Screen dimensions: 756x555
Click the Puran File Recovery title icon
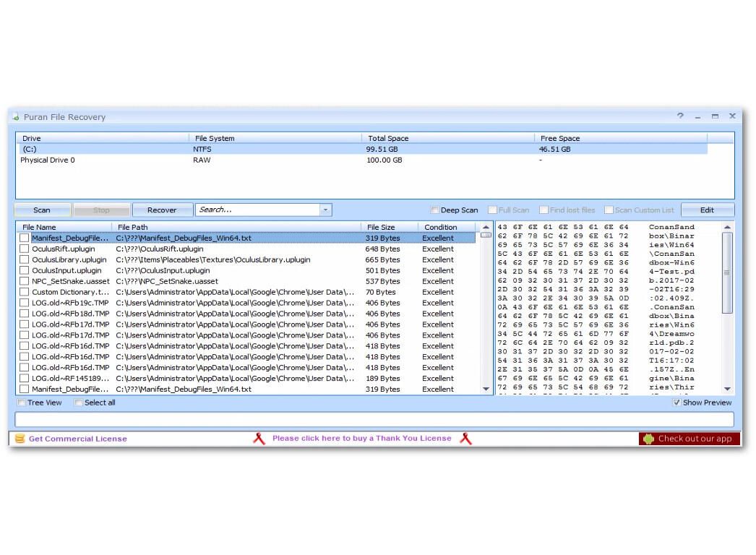[16, 117]
